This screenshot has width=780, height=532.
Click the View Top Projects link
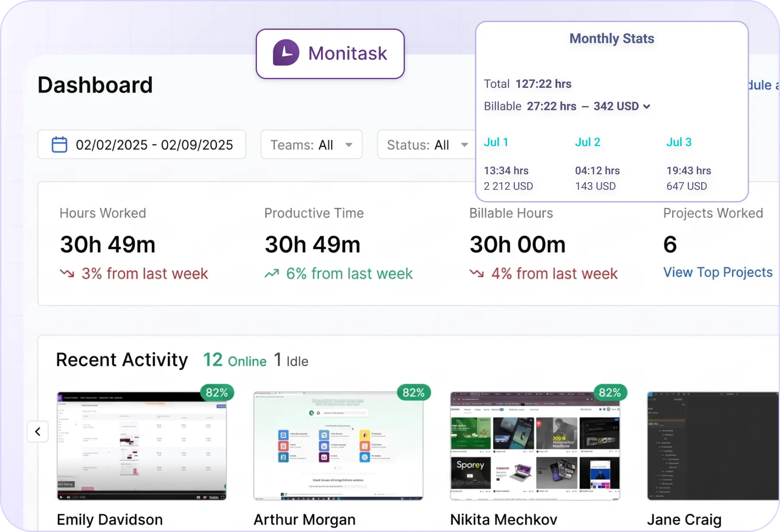pos(718,272)
